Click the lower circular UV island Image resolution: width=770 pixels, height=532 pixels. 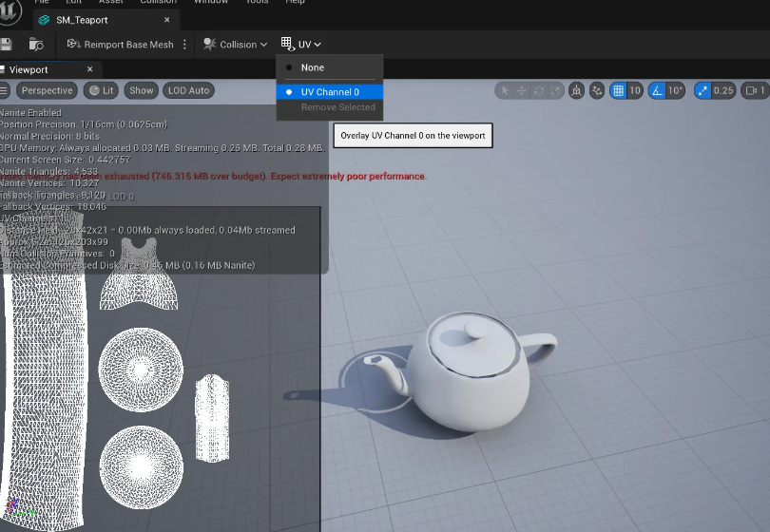[142, 467]
